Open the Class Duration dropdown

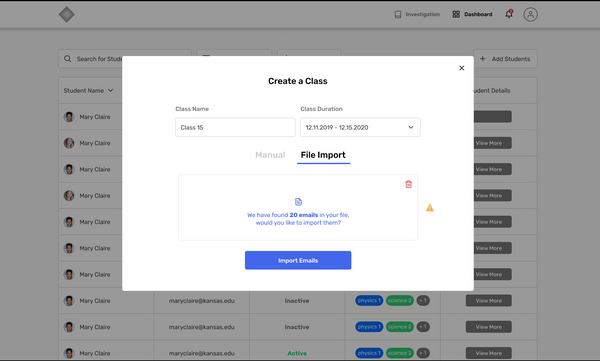pos(360,127)
